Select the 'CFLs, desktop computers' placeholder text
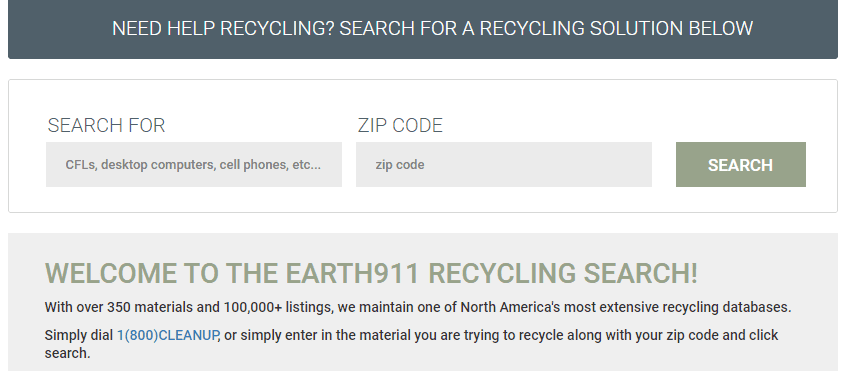 (193, 164)
